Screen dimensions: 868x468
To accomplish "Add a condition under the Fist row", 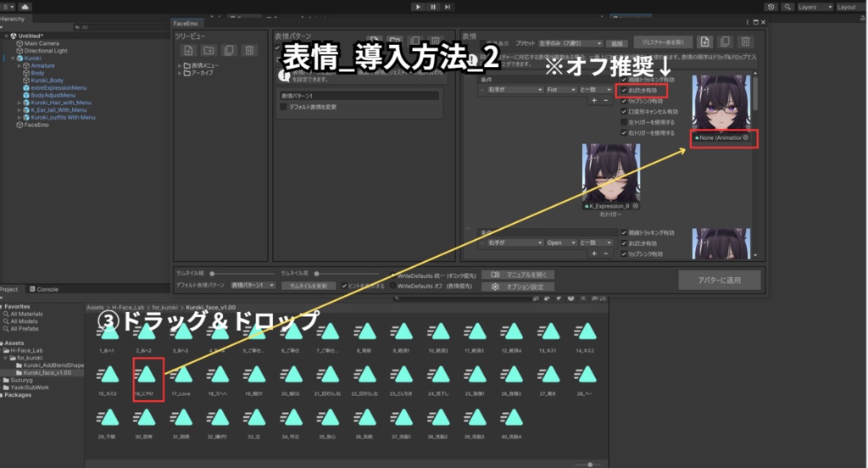I will pos(594,100).
